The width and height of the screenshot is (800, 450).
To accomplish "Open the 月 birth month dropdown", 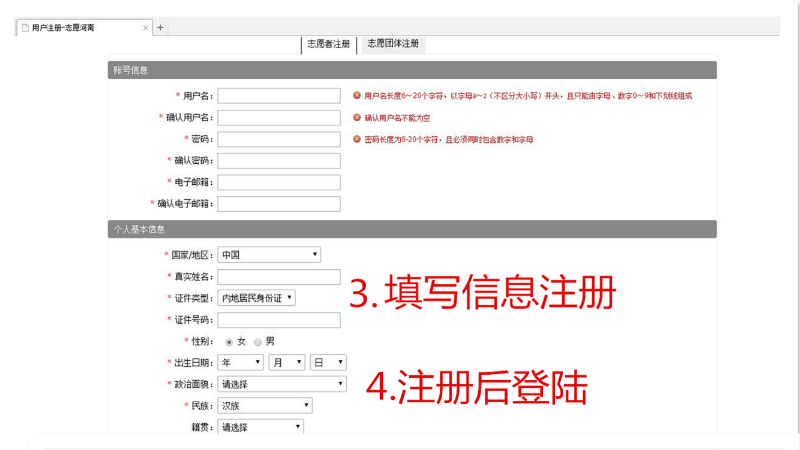I will click(x=285, y=362).
